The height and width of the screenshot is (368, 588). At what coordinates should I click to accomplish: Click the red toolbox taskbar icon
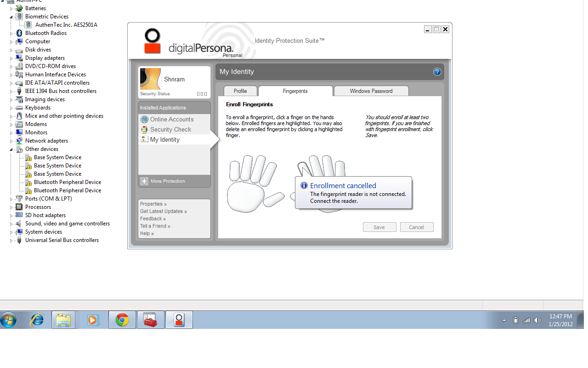pyautogui.click(x=151, y=320)
